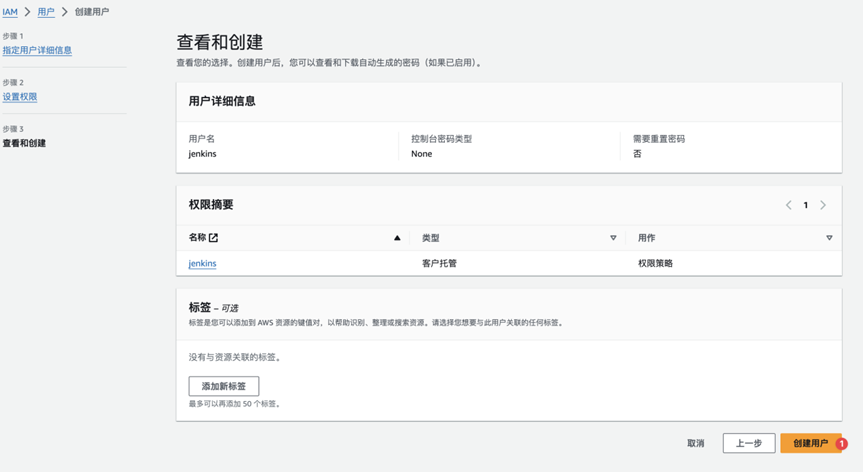Open step 2 设置权限 link
This screenshot has width=863, height=472.
click(x=20, y=97)
